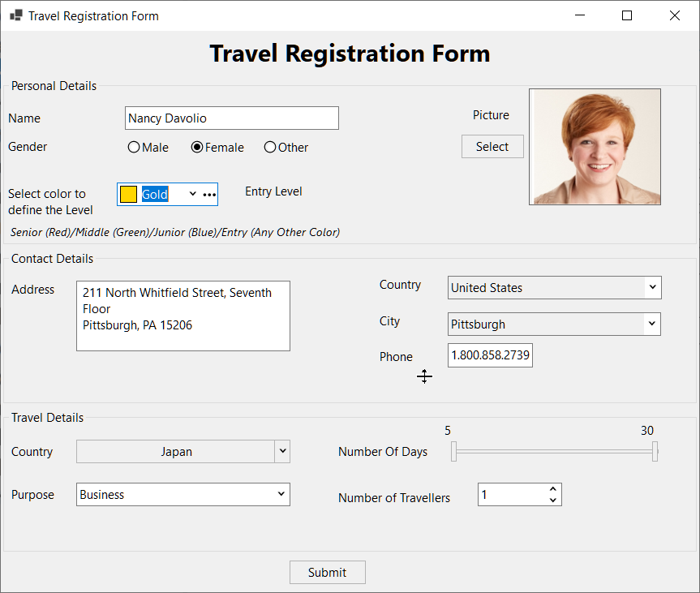This screenshot has height=593, width=700.
Task: Expand the contact Country dropdown
Action: pyautogui.click(x=651, y=287)
